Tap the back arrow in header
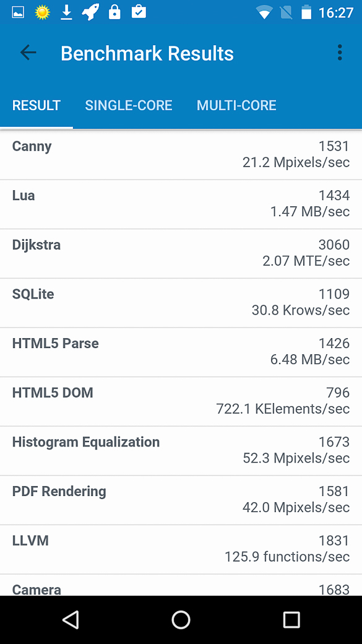362x644 pixels. [x=28, y=53]
